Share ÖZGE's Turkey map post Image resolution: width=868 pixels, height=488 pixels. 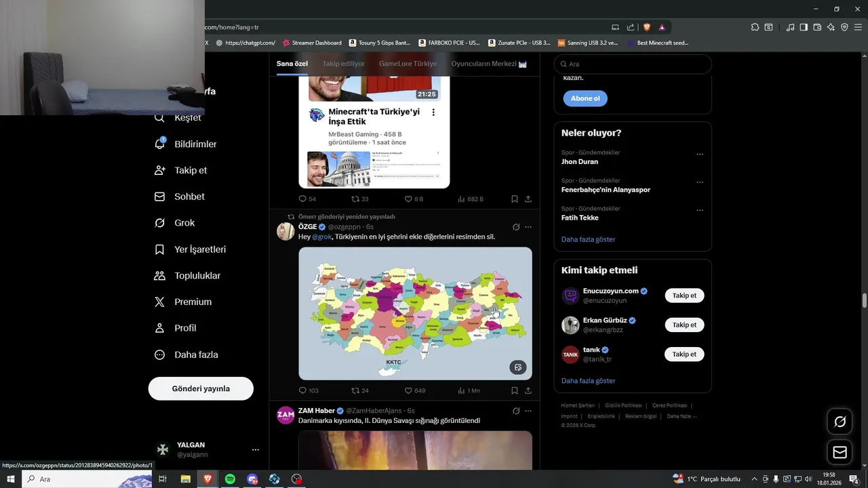[528, 390]
